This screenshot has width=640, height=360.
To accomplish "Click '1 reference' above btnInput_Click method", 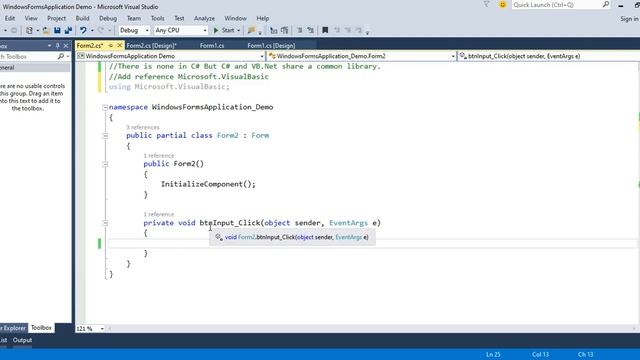I will click(159, 214).
